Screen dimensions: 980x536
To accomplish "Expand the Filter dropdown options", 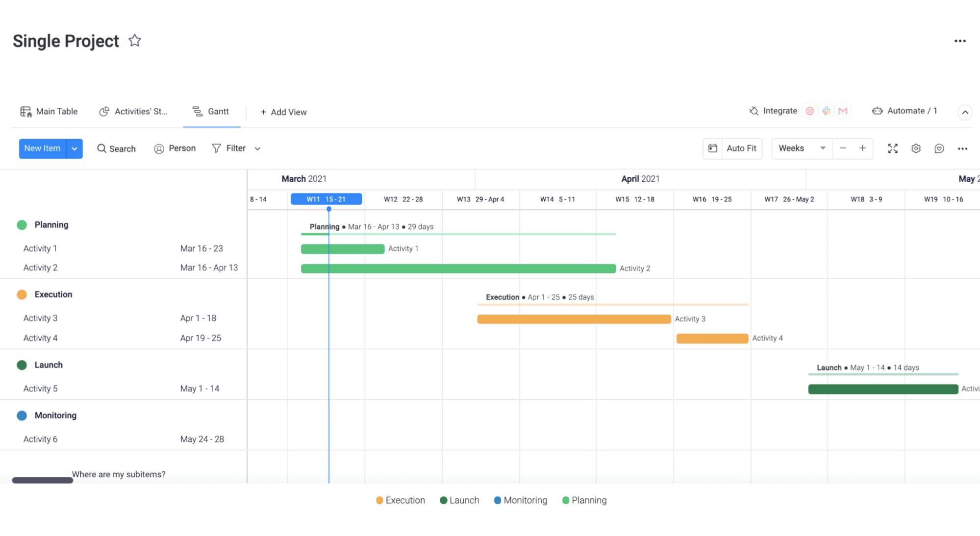I will click(257, 148).
